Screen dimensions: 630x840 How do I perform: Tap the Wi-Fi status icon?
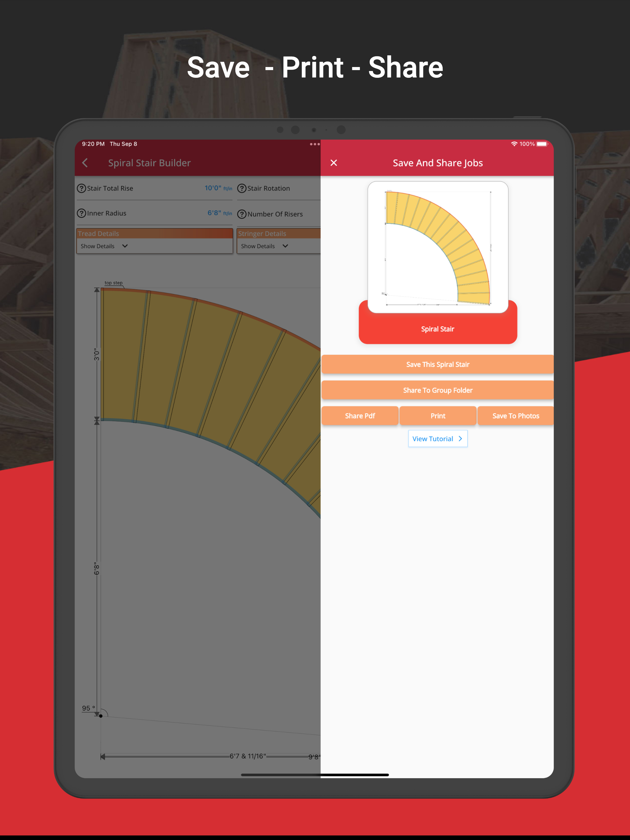pos(514,144)
